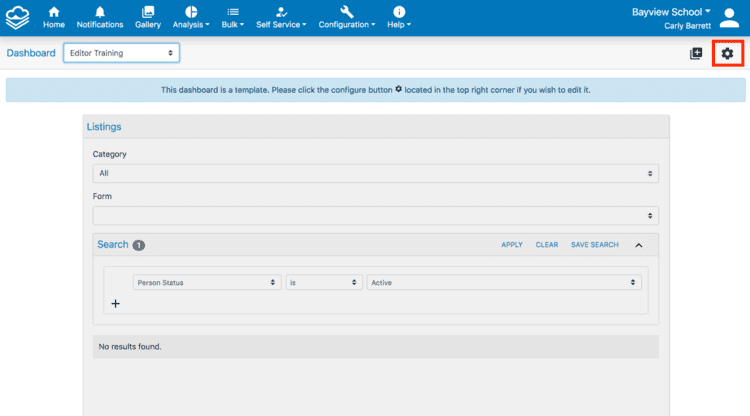Open the Configuration menu
The image size is (750, 416).
[347, 18]
